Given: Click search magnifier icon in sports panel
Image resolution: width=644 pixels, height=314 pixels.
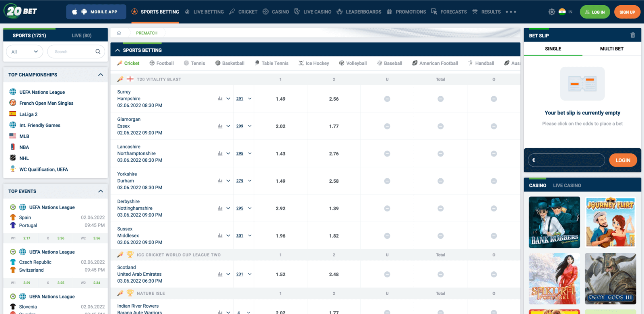Looking at the screenshot, I should tap(98, 52).
